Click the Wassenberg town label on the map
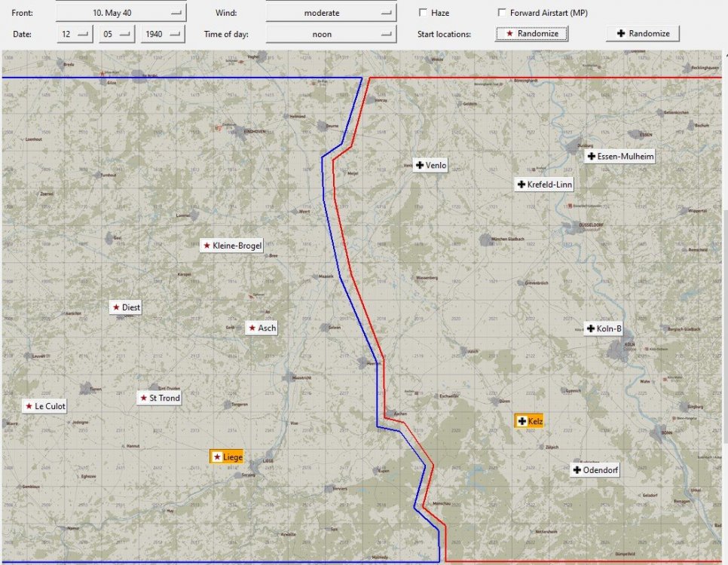Screen dimensions: 728x565 [427, 278]
